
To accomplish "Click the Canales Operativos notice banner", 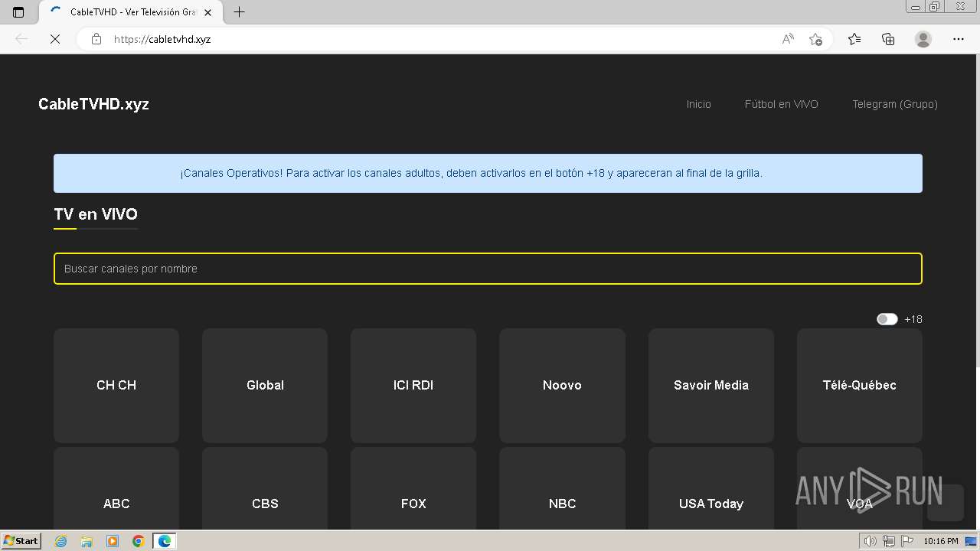I will point(488,173).
